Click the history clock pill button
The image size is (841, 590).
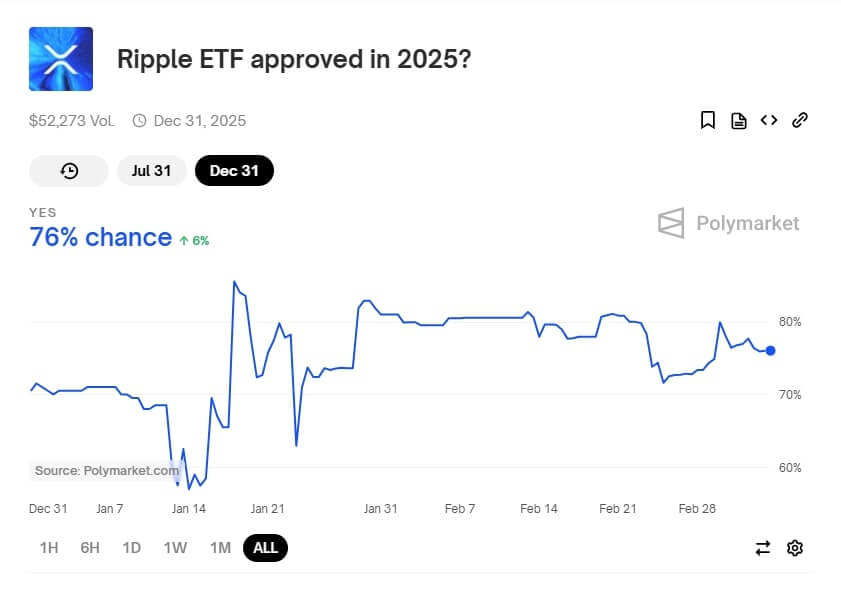69,171
